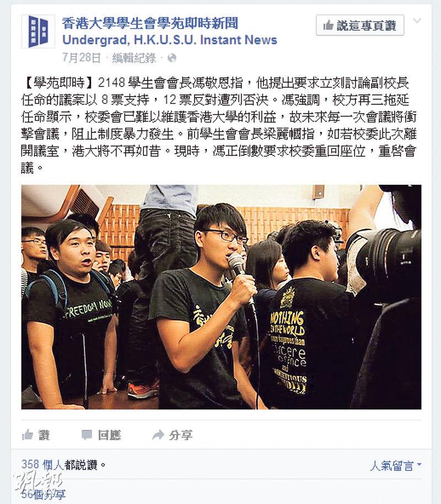Screen dimensions: 441x504
Task: View the 358 個人 who liked
Action: tap(42, 465)
